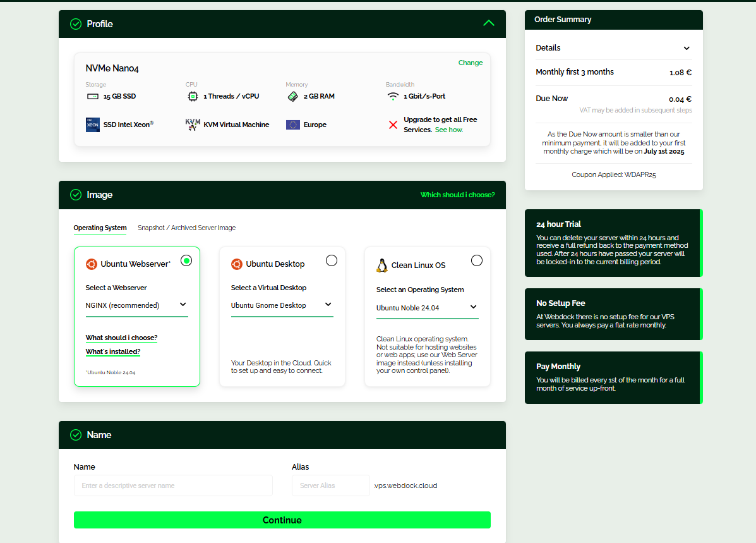Click the Coupon Applied: WDAPR25 text
The height and width of the screenshot is (543, 756).
613,174
